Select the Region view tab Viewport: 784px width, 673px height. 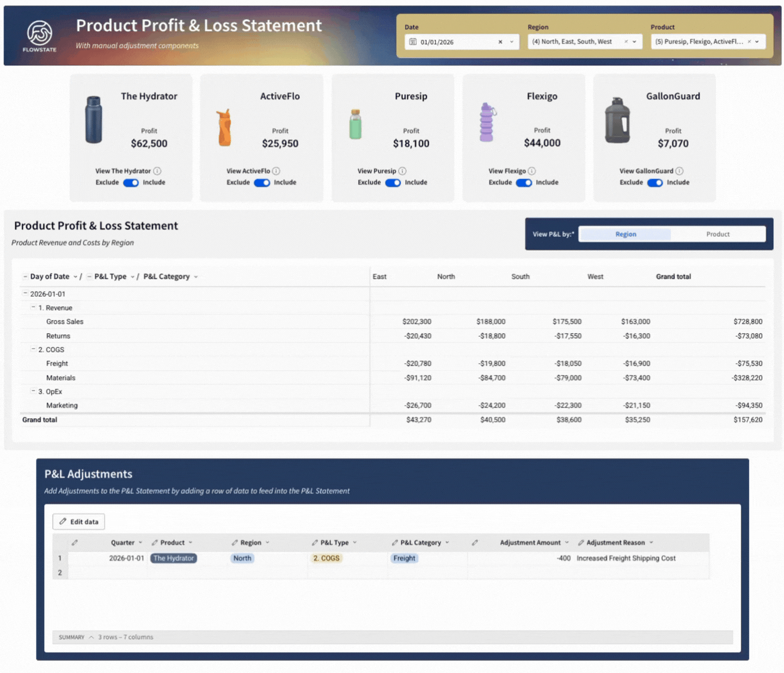[x=625, y=234]
